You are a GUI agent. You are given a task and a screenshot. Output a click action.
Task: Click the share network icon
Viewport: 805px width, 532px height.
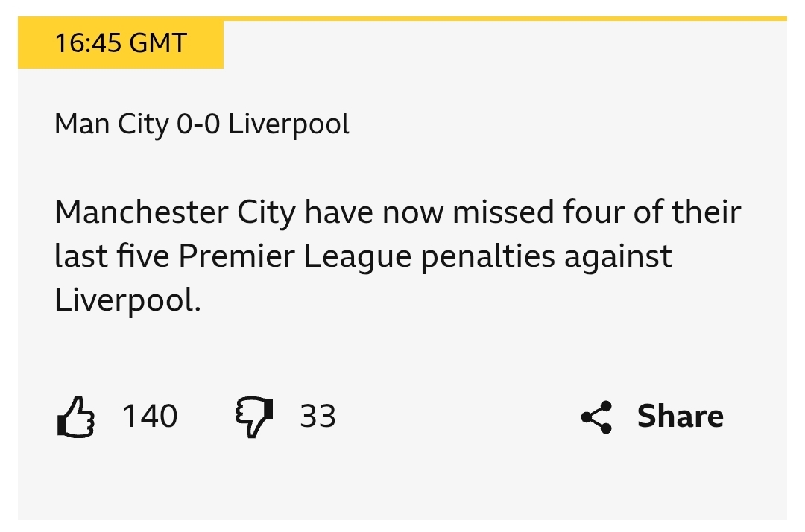pos(596,417)
